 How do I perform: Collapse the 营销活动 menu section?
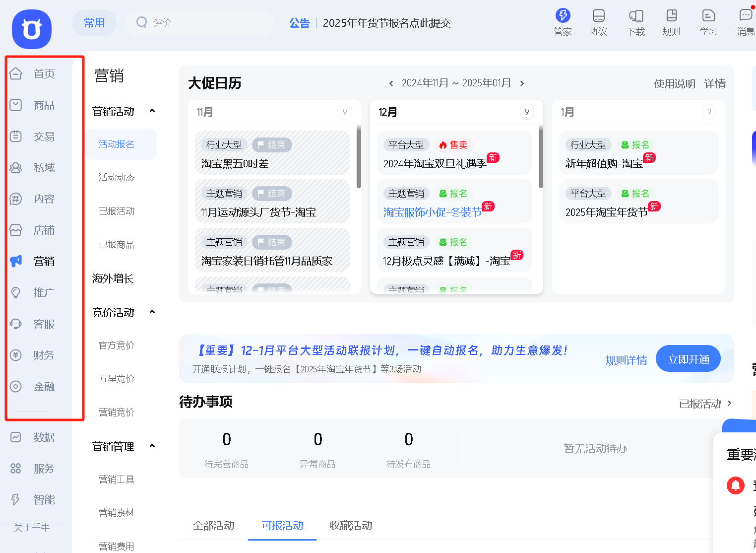pos(152,111)
